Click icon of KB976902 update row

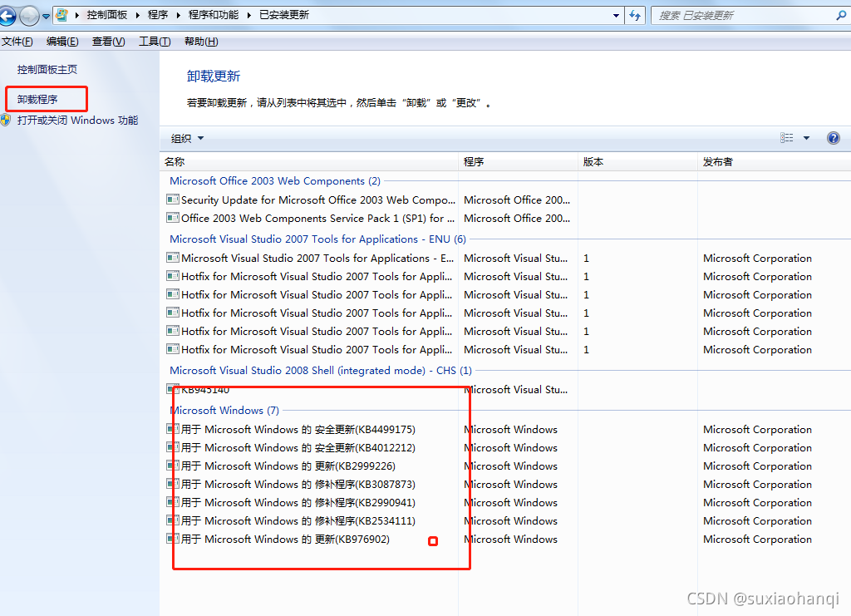pos(173,539)
